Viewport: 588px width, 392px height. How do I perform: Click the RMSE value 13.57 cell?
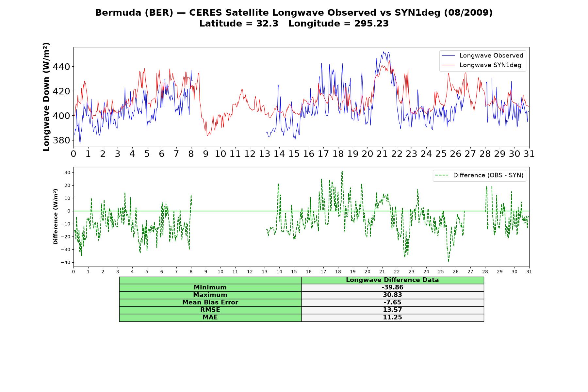pos(393,310)
